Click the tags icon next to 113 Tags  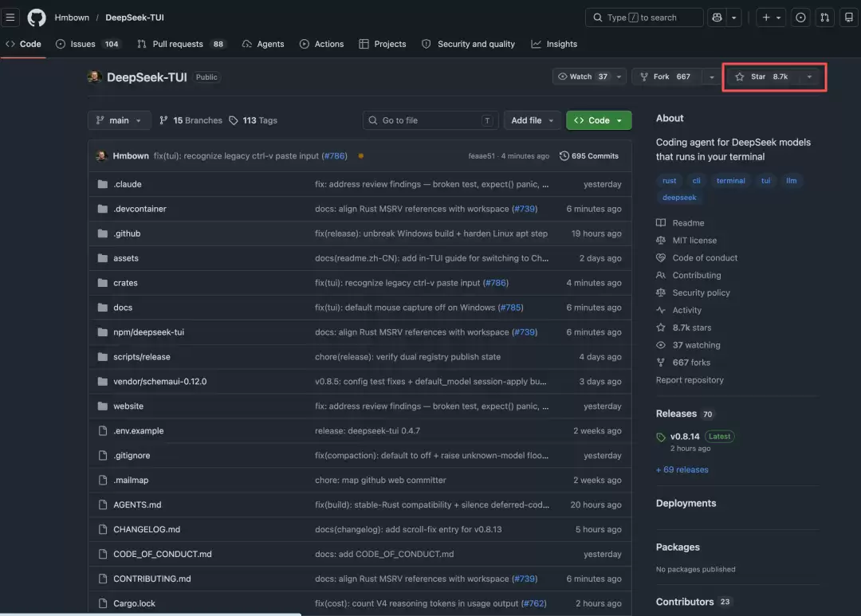[x=234, y=120]
